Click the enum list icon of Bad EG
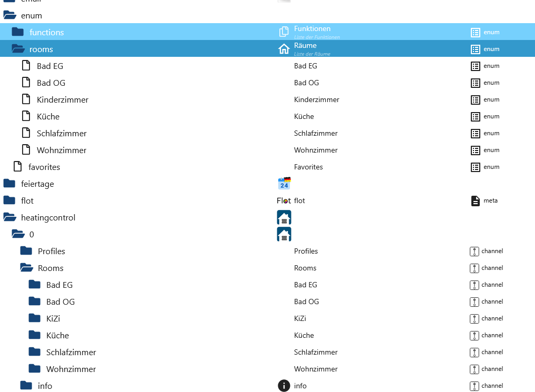 [x=475, y=66]
